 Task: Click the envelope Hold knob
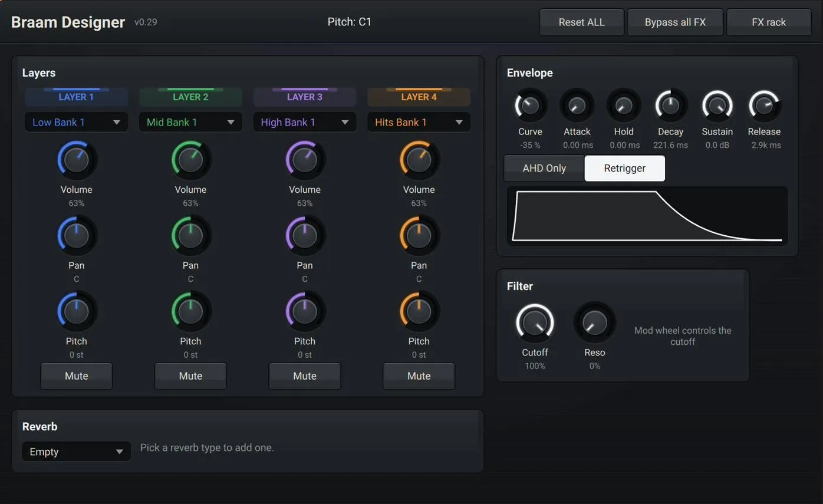pos(624,106)
